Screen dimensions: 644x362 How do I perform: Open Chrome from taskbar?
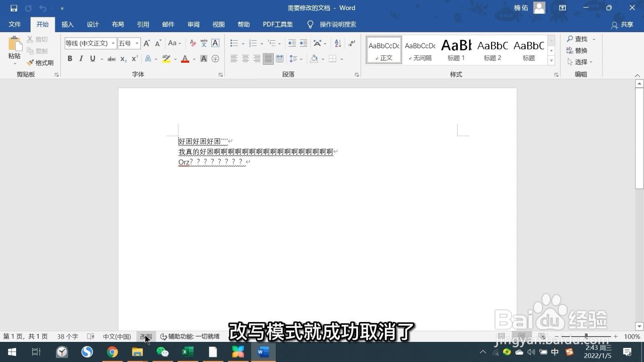tap(112, 352)
